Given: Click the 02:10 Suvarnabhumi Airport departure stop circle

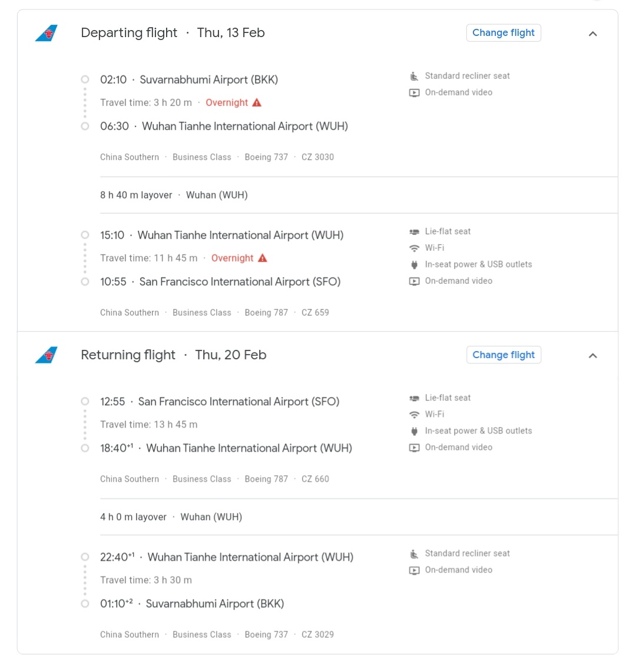Looking at the screenshot, I should tap(85, 80).
